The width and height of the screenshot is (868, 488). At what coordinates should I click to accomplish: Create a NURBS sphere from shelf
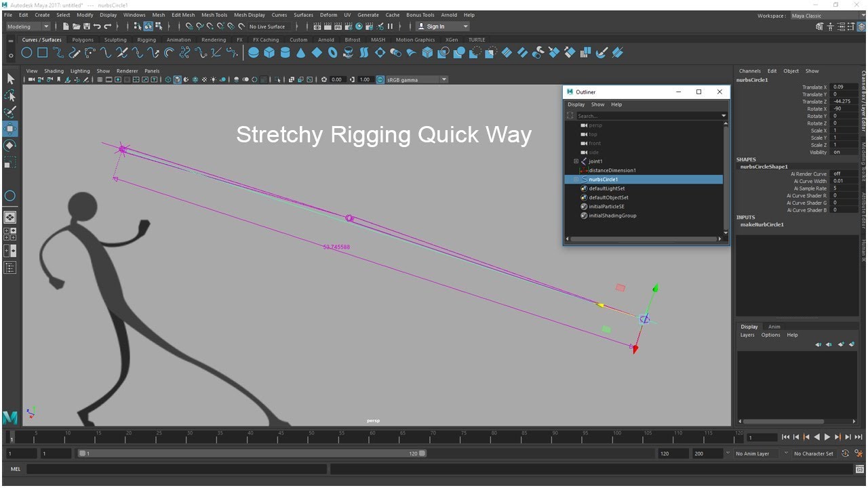coord(254,53)
